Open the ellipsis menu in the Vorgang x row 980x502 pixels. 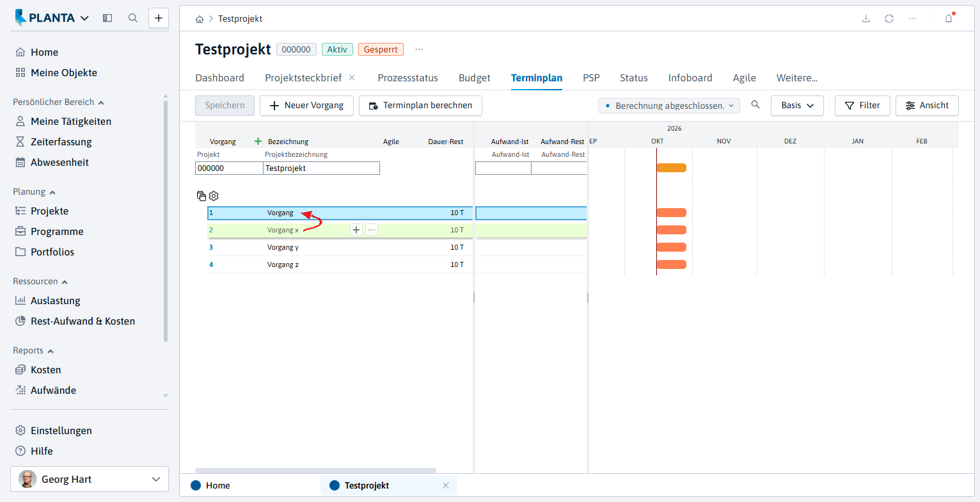(372, 230)
